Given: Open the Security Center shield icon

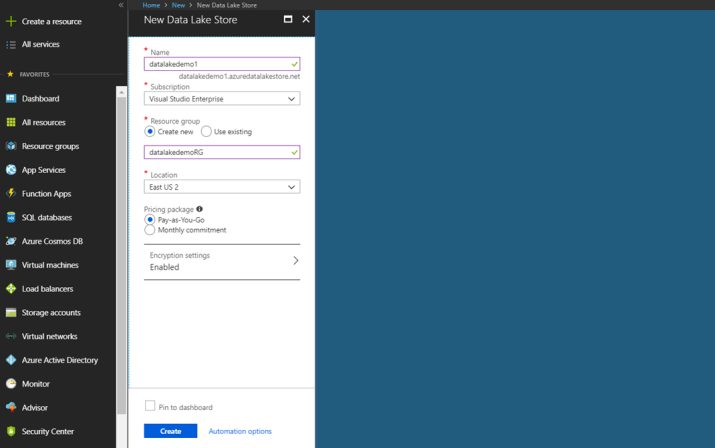Looking at the screenshot, I should (11, 431).
